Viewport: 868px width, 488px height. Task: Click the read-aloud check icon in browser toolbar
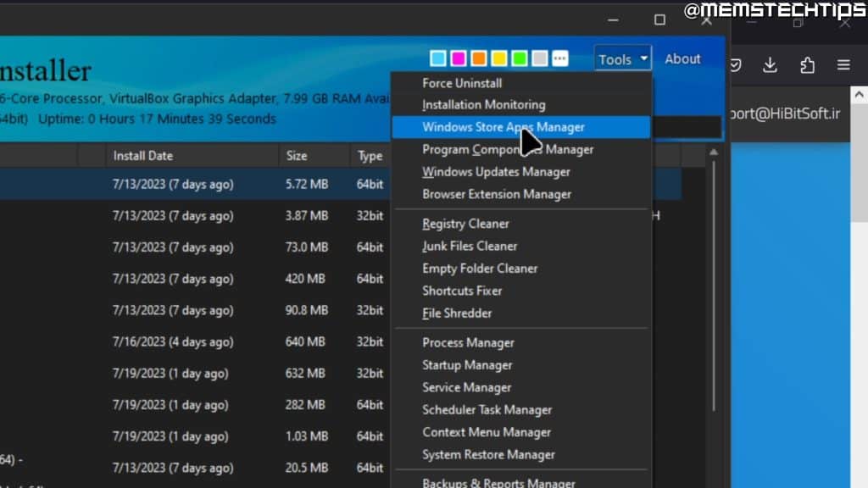pos(734,64)
